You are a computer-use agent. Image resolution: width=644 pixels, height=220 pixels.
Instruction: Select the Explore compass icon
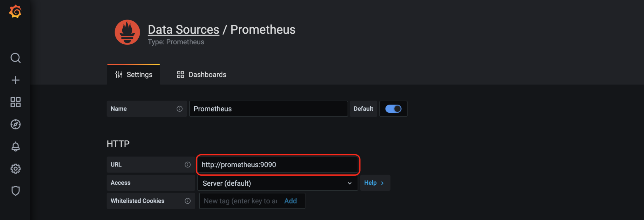(15, 124)
